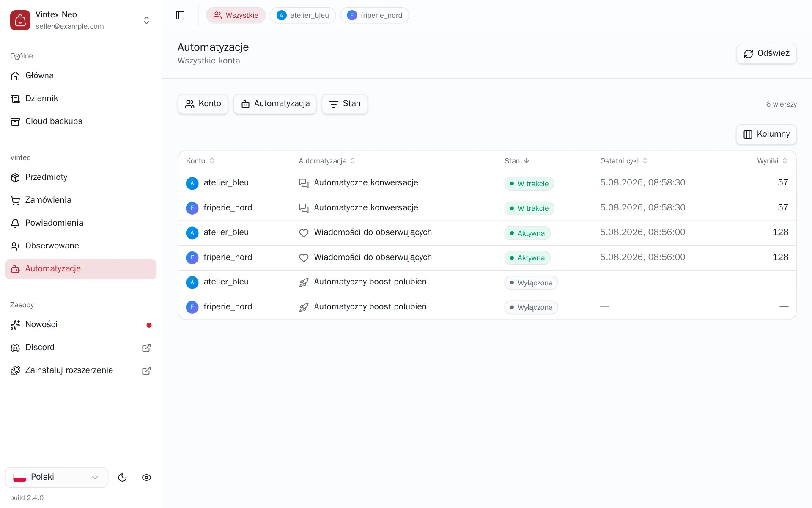Click the 'build 2.4.0' version text
This screenshot has height=508, width=812.
point(27,497)
